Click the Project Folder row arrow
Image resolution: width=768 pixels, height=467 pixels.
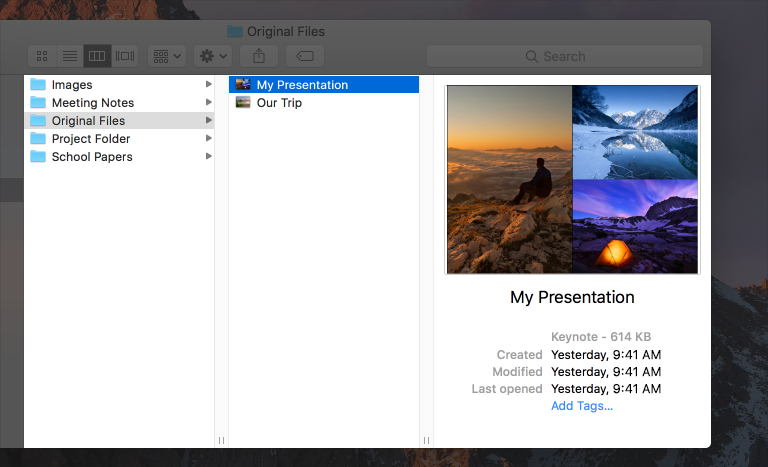coord(209,138)
